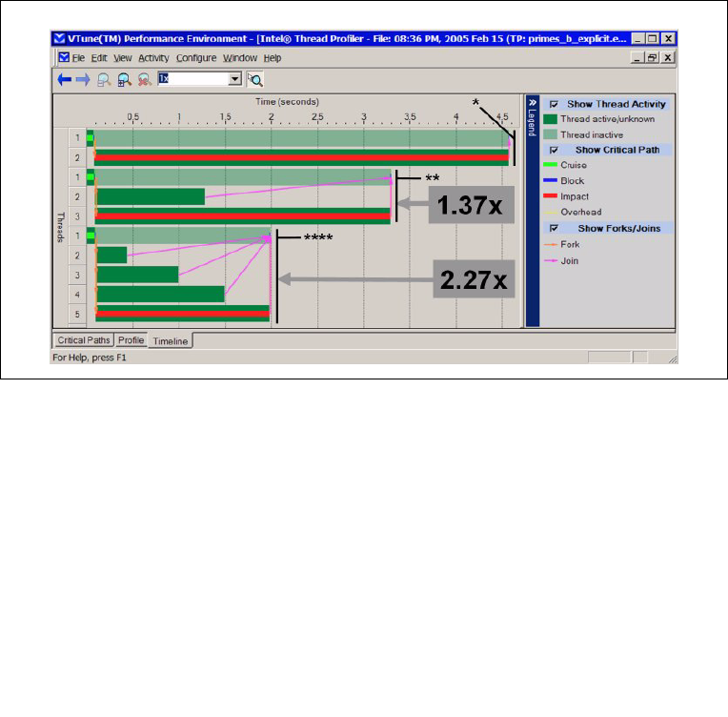Click the reset zoom magnifier with red X
This screenshot has width=728, height=717.
(x=145, y=80)
